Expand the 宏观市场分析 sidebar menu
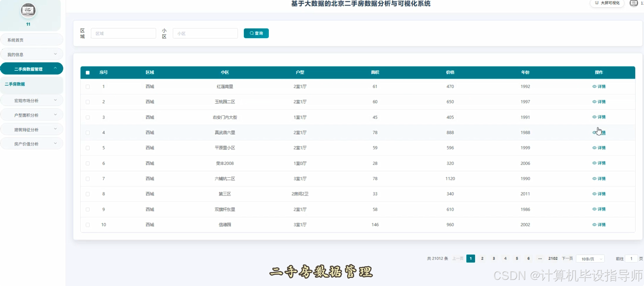Screen dimensions: 644x286 (32, 100)
